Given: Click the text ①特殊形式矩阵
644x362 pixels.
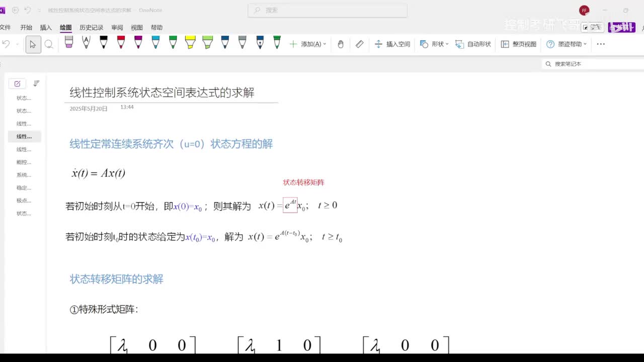Looking at the screenshot, I should tap(104, 310).
